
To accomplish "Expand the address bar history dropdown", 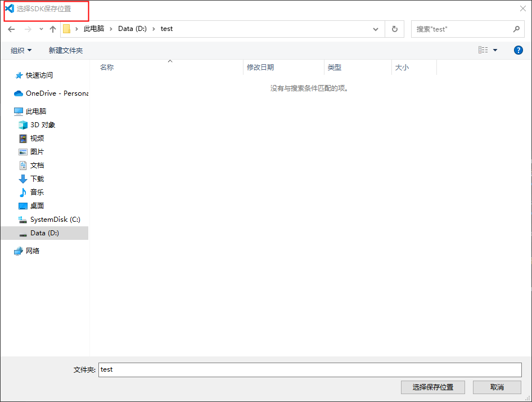I will coord(376,29).
